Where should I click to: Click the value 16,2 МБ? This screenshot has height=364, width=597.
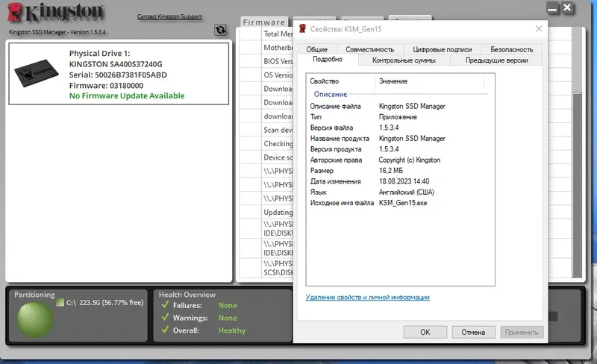(390, 171)
